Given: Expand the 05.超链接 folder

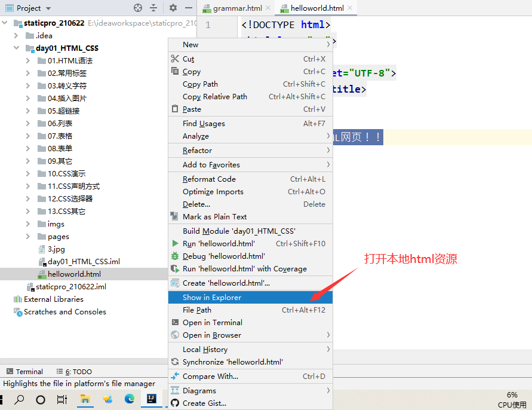Looking at the screenshot, I should pos(28,111).
